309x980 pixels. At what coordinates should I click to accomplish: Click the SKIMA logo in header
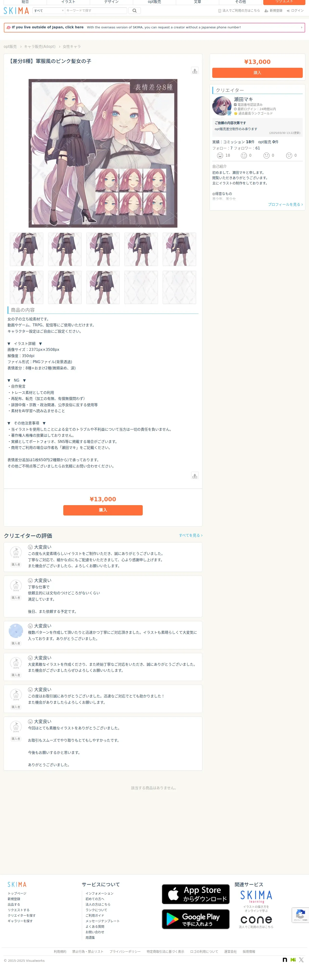coord(16,11)
